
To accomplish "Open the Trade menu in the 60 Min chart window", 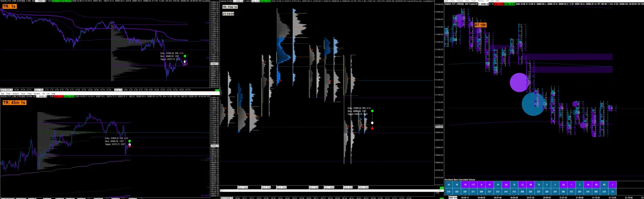I will point(29,94).
